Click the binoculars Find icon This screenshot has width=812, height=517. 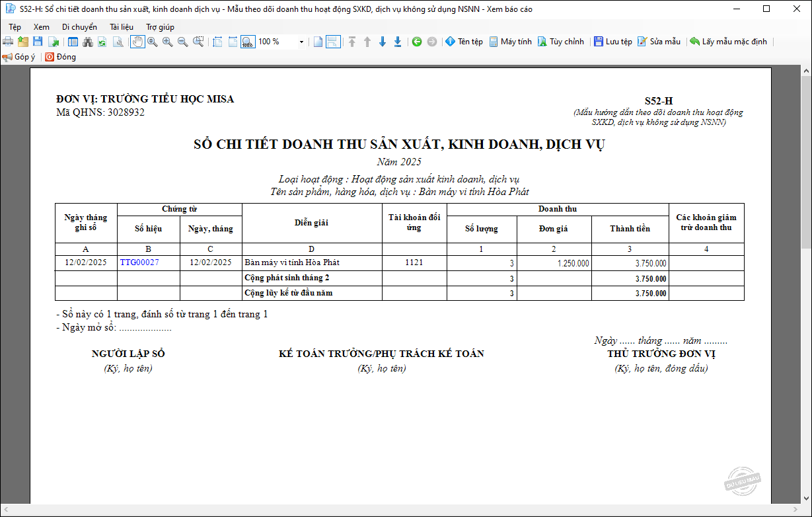(88, 42)
